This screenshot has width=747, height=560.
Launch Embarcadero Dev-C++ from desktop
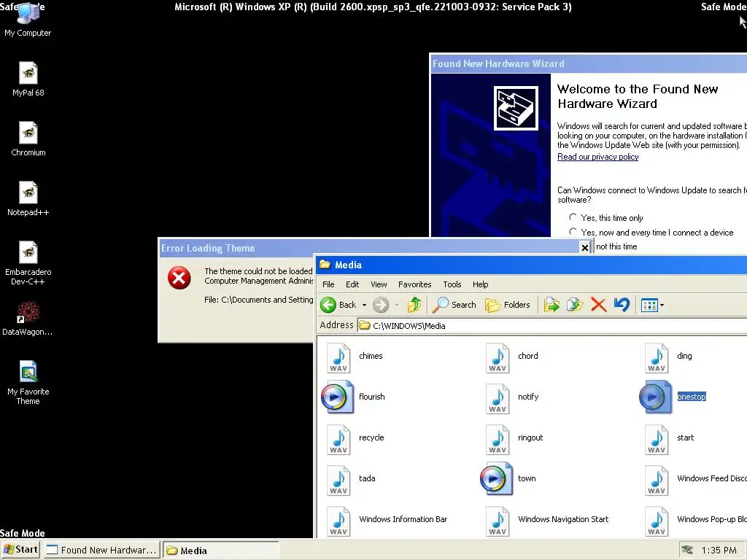click(x=28, y=263)
